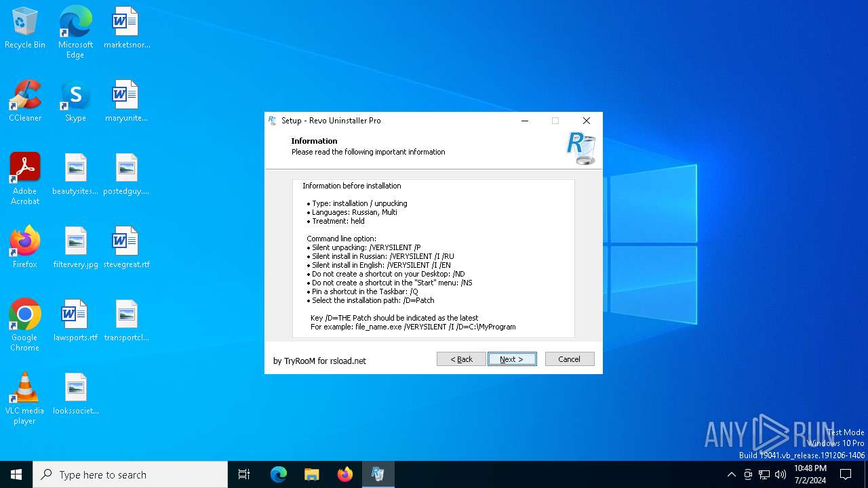
Task: Show hidden system tray icons
Action: click(731, 474)
